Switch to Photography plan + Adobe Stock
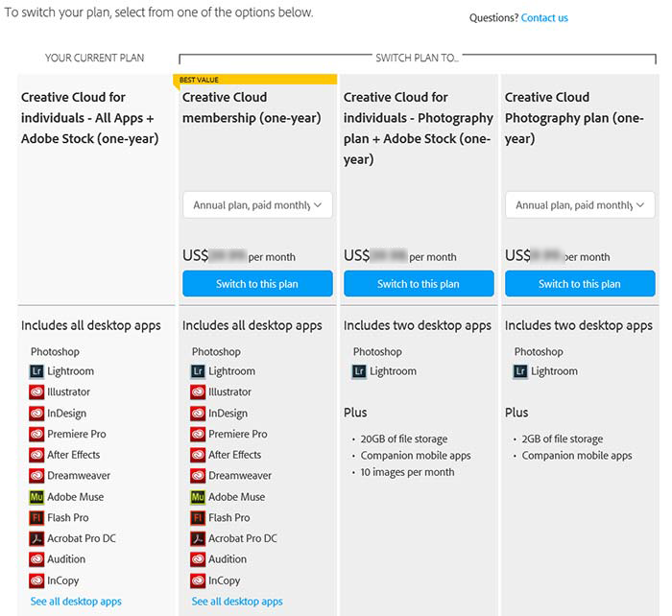The width and height of the screenshot is (672, 616). tap(419, 284)
